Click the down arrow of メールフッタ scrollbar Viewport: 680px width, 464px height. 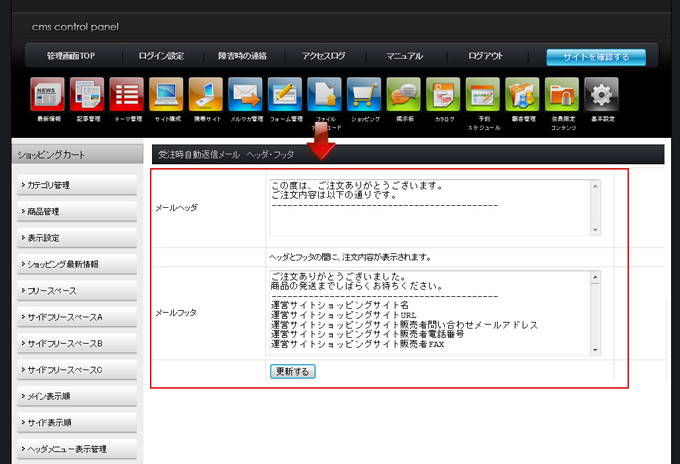pos(596,350)
